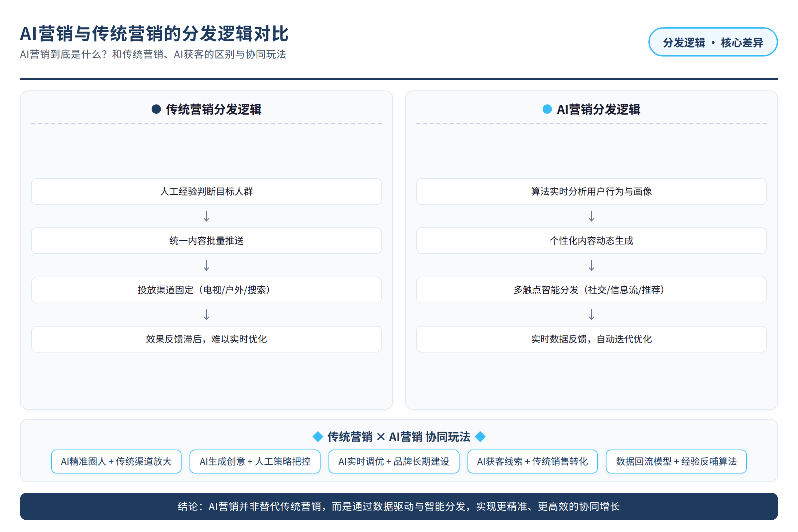Click the 结论 banner at the bottom
The width and height of the screenshot is (798, 532).
point(399,506)
